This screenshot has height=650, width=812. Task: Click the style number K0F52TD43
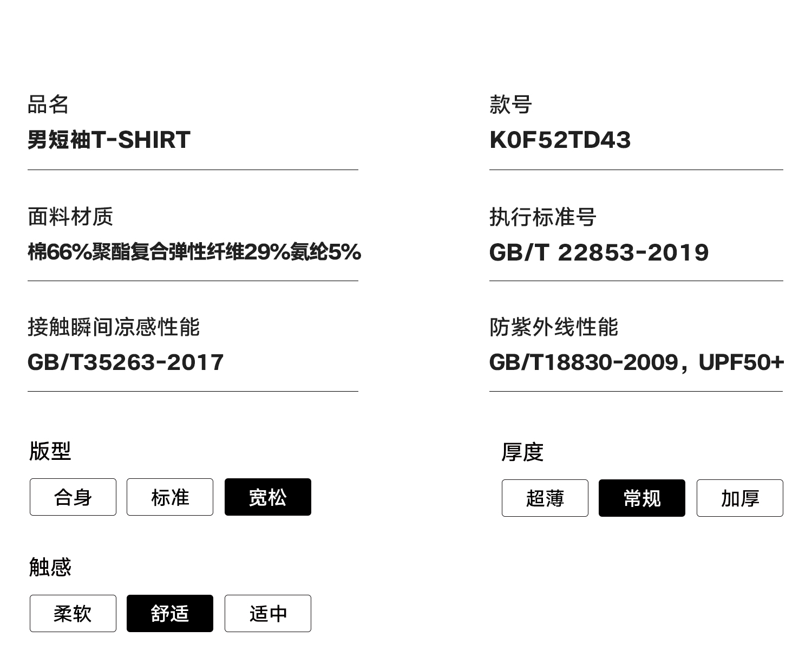coord(560,140)
